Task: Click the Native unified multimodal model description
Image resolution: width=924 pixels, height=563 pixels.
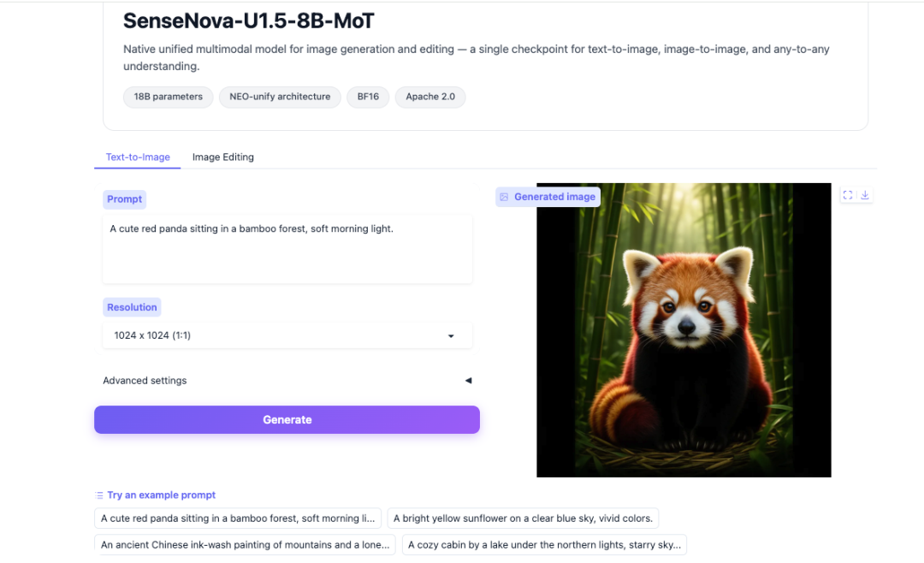Action: point(477,58)
